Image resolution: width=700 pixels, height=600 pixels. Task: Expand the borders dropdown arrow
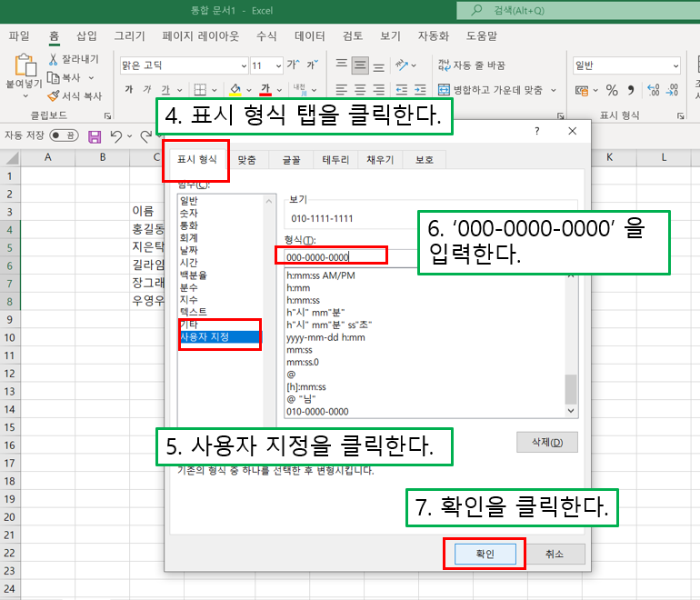215,90
